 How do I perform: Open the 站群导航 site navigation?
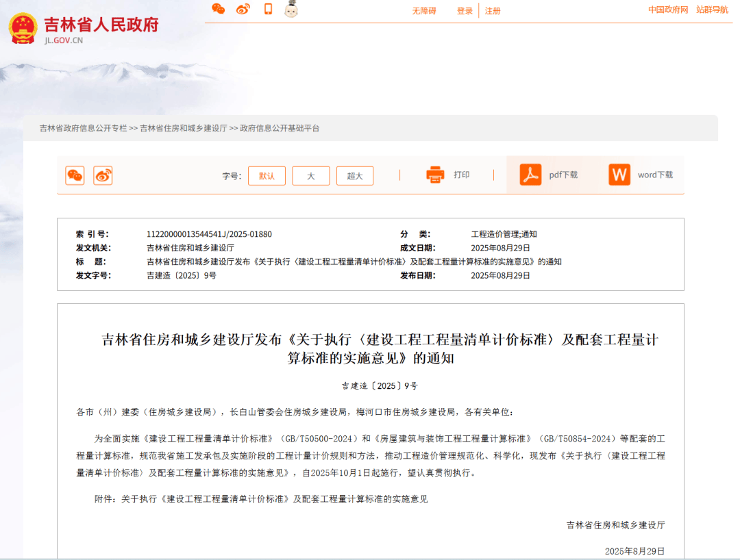(713, 10)
